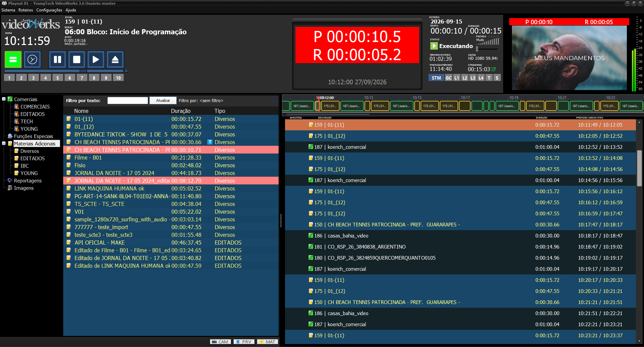Stop the playout
644x347 pixels.
click(77, 59)
